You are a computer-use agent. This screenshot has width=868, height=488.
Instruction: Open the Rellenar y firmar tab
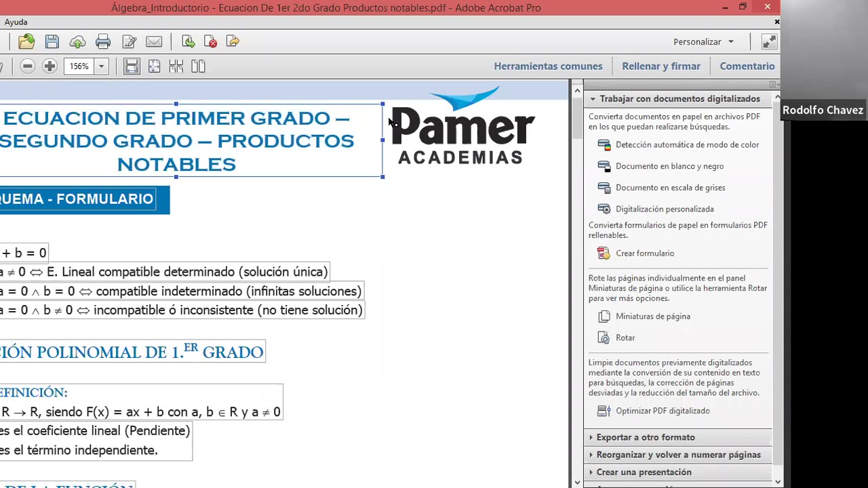[x=661, y=66]
